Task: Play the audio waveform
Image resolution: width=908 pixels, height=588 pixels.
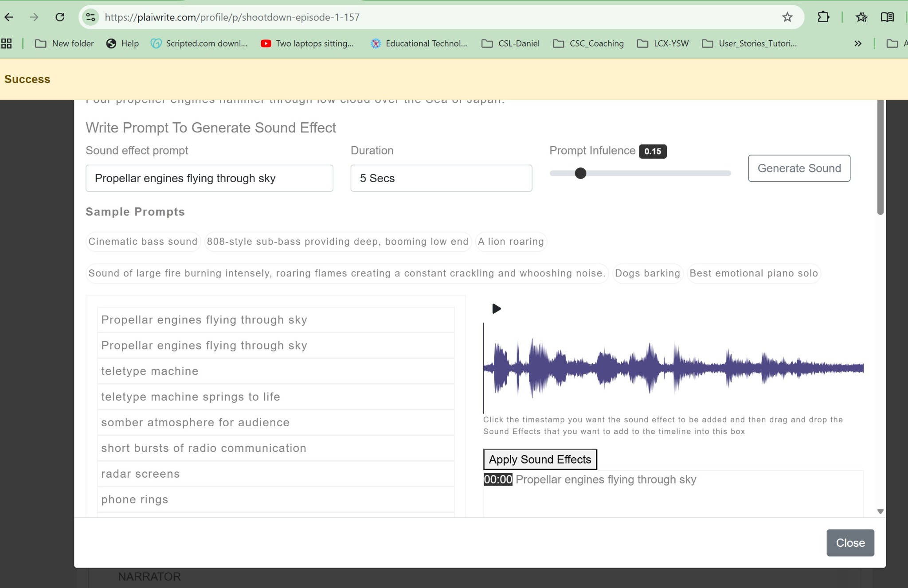Action: [497, 309]
